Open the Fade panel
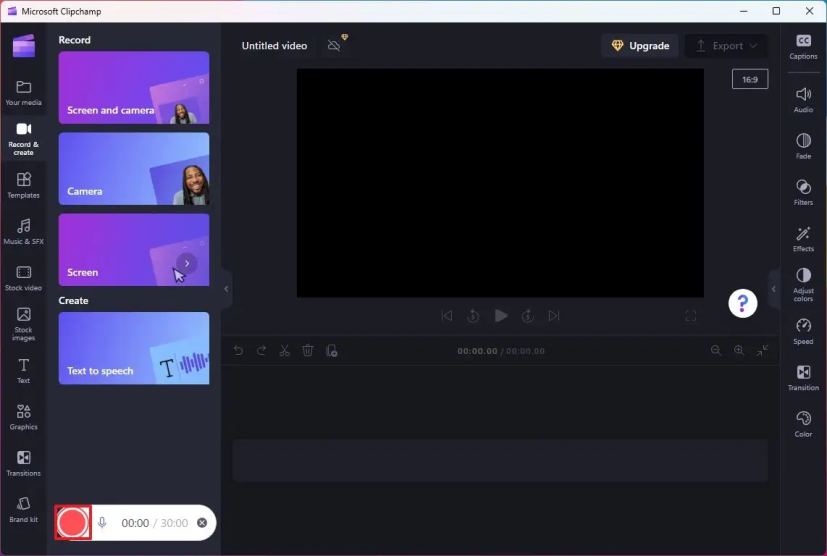Viewport: 827px width, 556px height. pos(803,146)
